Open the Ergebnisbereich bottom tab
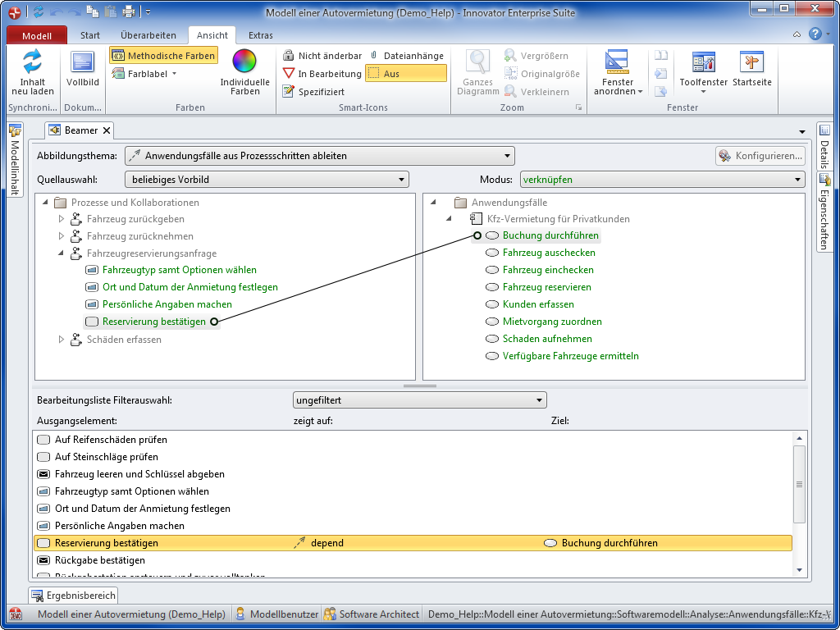 73,596
